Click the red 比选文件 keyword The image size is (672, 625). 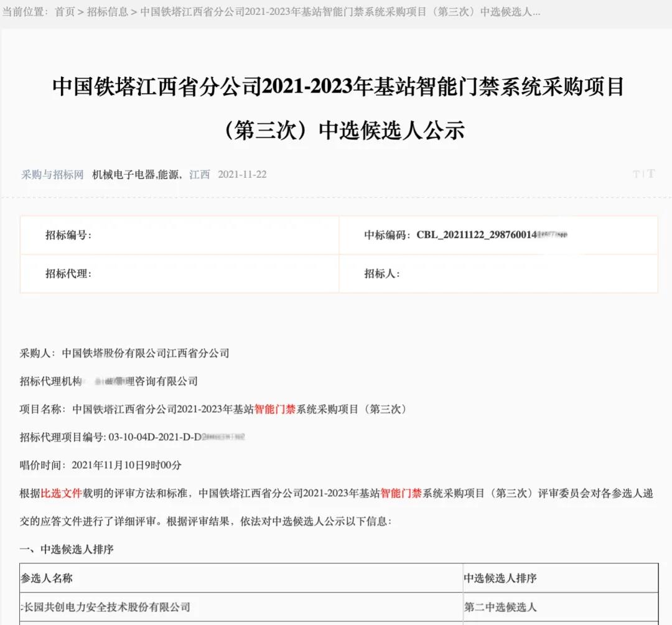62,493
